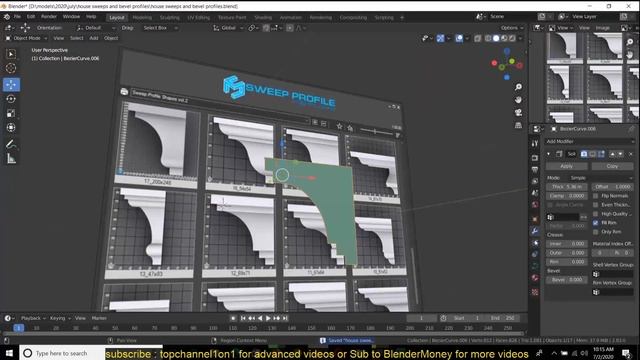The width and height of the screenshot is (640, 360).
Task: Click the Thickness value slider
Action: click(567, 187)
